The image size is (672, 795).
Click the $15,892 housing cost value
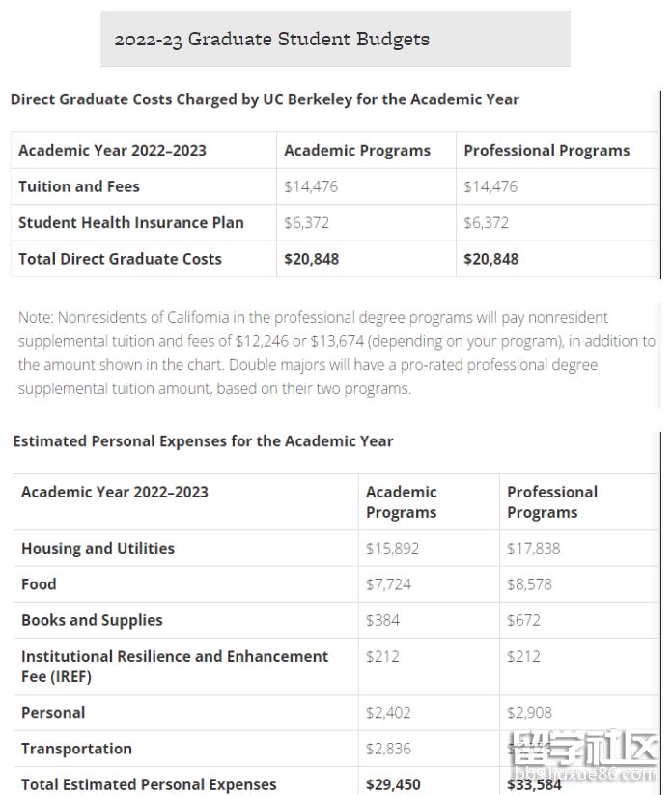tap(392, 549)
